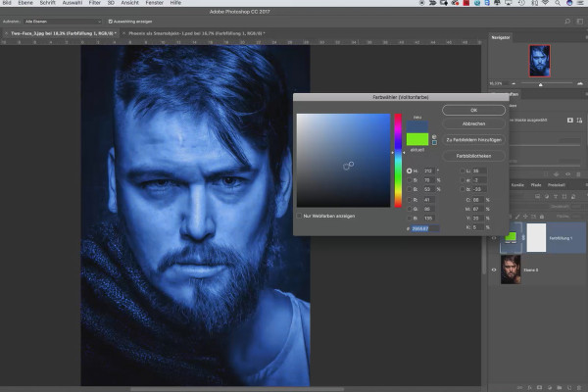Screen dimensions: 588x392
Task: Open the workspace layout switcher icon
Action: pyautogui.click(x=580, y=22)
